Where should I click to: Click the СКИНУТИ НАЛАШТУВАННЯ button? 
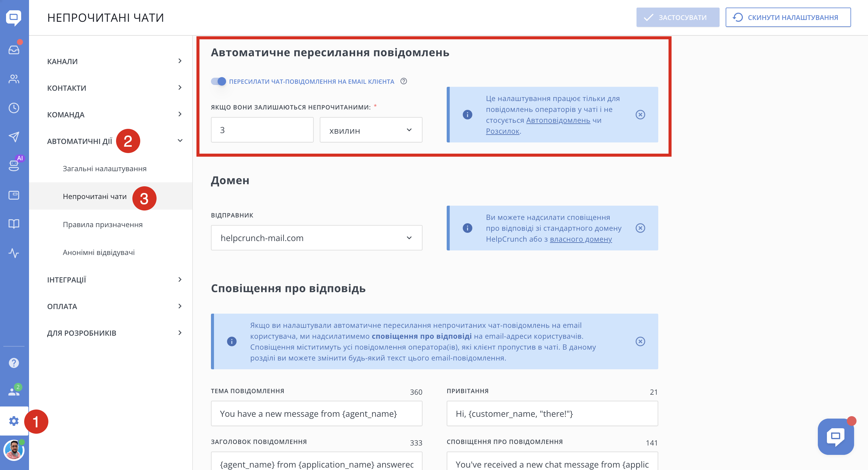tap(788, 17)
